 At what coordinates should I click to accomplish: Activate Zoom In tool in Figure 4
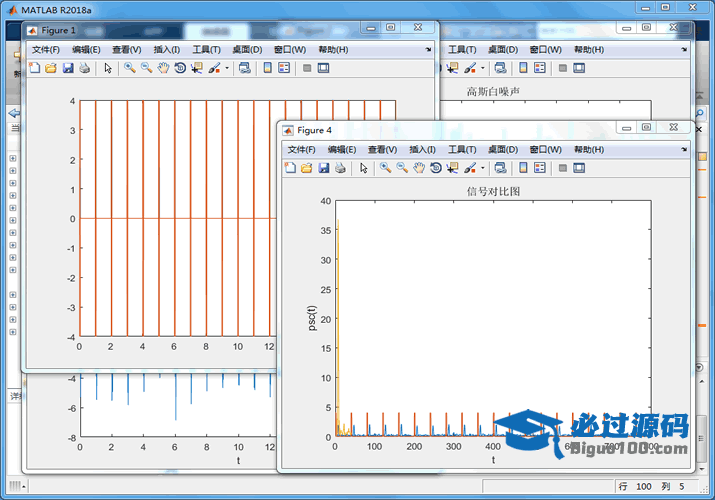tap(386, 168)
